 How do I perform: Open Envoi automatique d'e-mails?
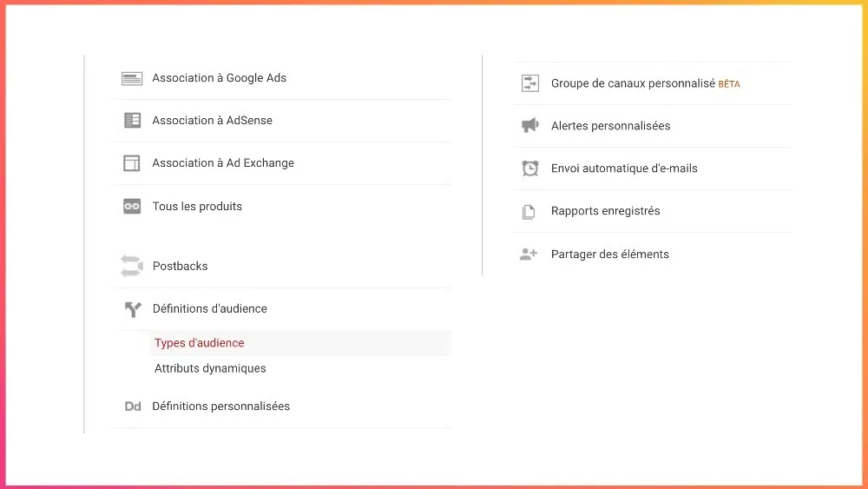653,169
